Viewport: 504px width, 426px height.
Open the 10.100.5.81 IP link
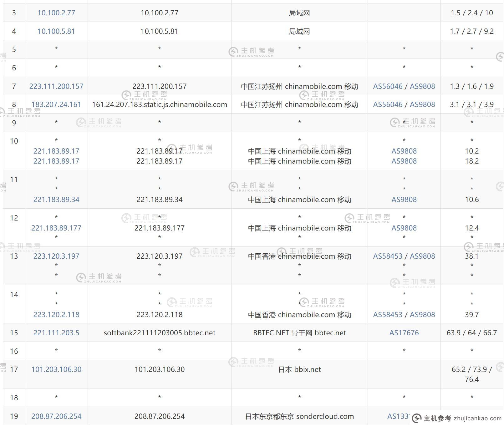point(56,31)
